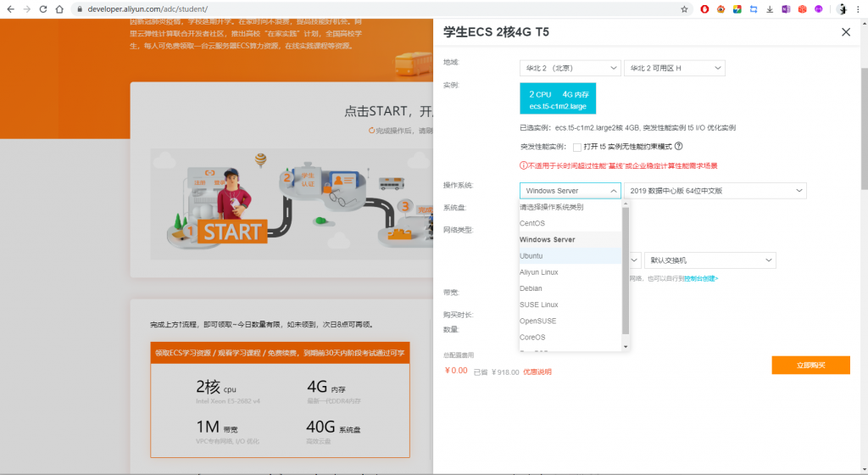
Task: Open the user profile avatar
Action: (842, 9)
